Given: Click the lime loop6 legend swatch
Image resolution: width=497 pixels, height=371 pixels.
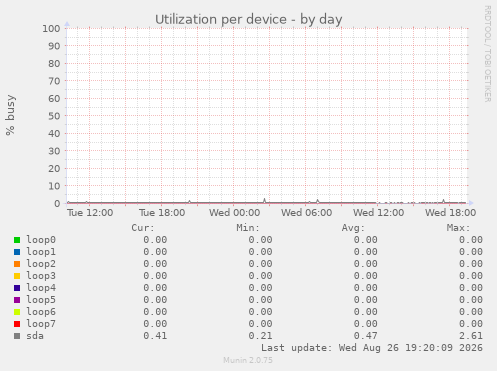Looking at the screenshot, I should point(17,312).
